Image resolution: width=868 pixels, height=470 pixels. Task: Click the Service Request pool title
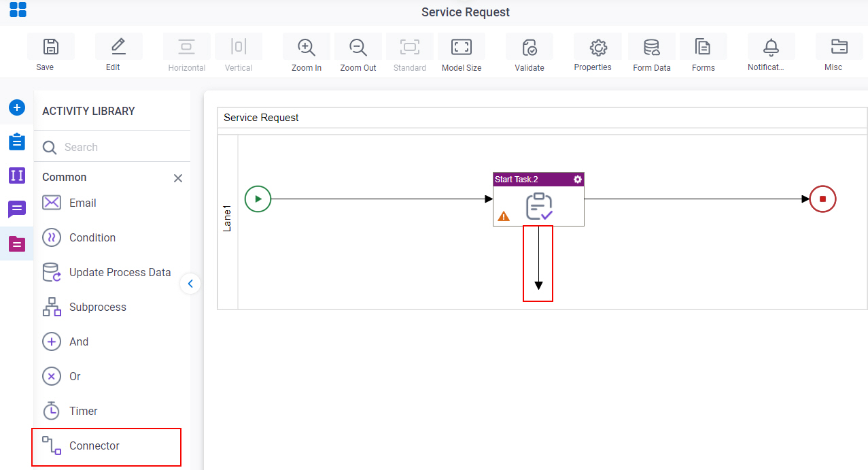pos(261,118)
